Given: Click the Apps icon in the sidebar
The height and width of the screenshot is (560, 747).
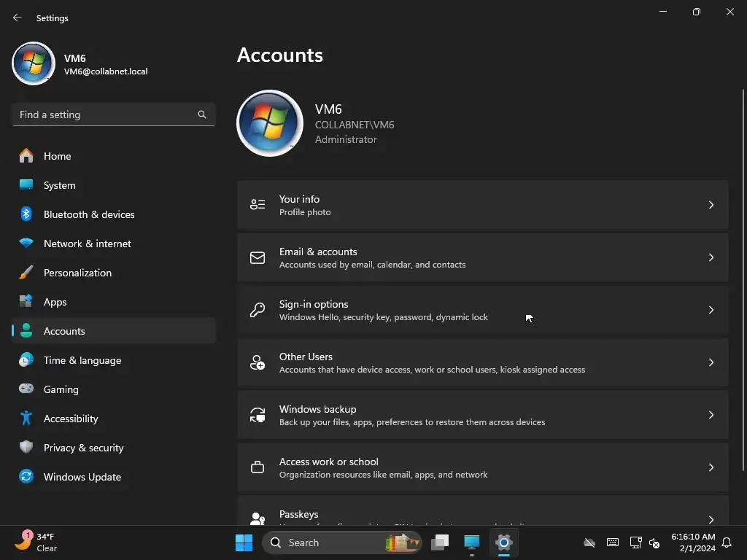Looking at the screenshot, I should coord(26,301).
